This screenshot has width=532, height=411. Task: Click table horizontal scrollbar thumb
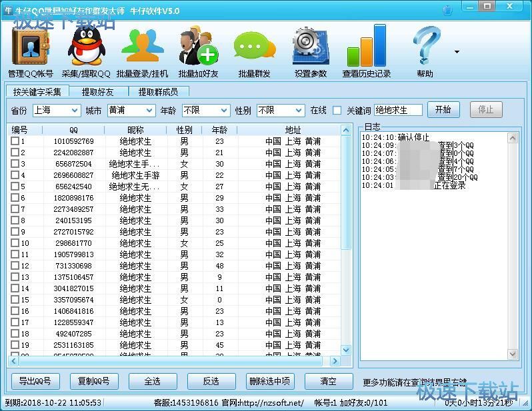coord(171,361)
